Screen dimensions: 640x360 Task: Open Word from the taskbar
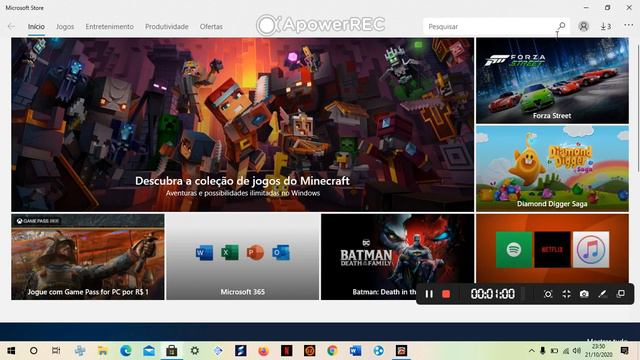point(355,351)
